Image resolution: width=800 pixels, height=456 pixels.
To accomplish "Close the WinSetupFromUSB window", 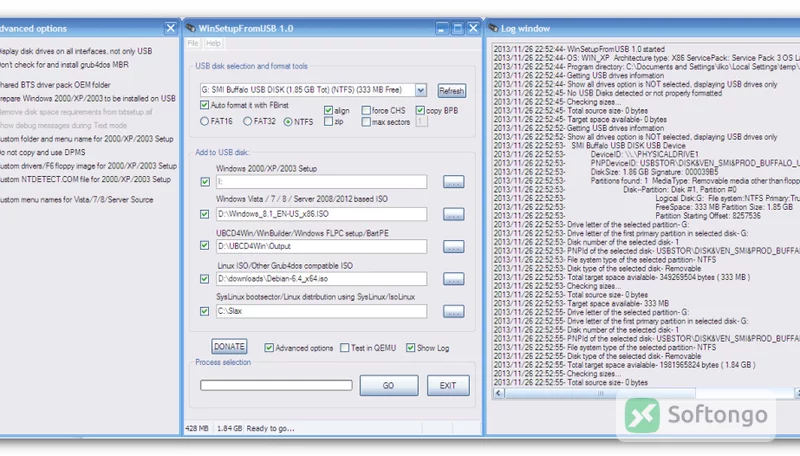I will pos(473,28).
